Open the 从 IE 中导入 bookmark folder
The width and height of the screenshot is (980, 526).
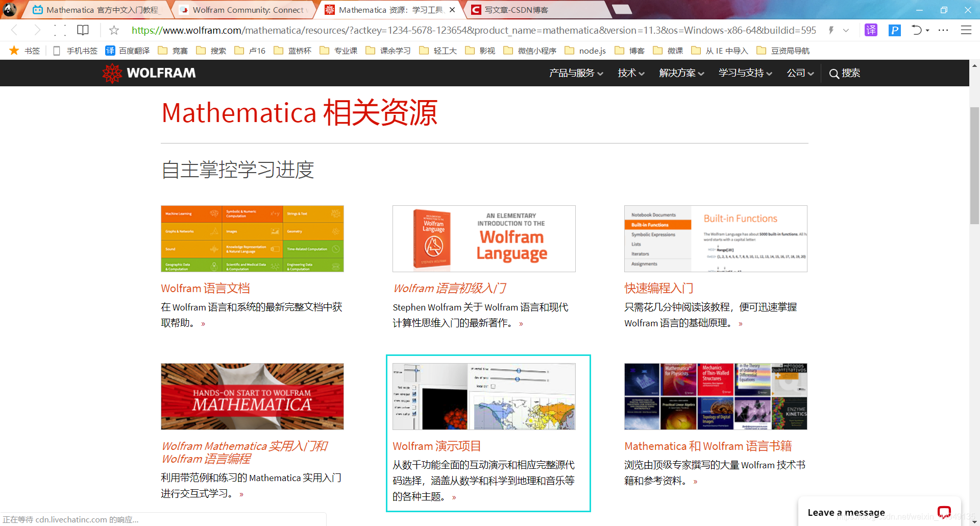pos(720,51)
